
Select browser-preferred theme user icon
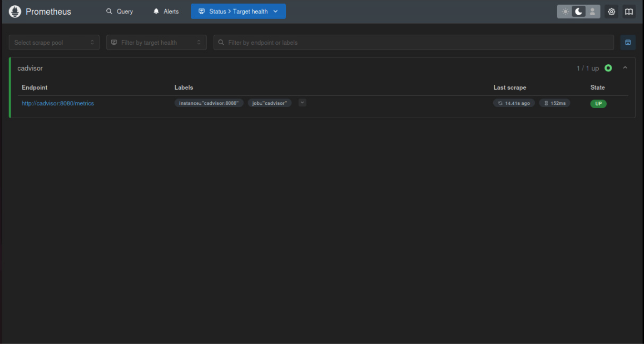[x=592, y=11]
